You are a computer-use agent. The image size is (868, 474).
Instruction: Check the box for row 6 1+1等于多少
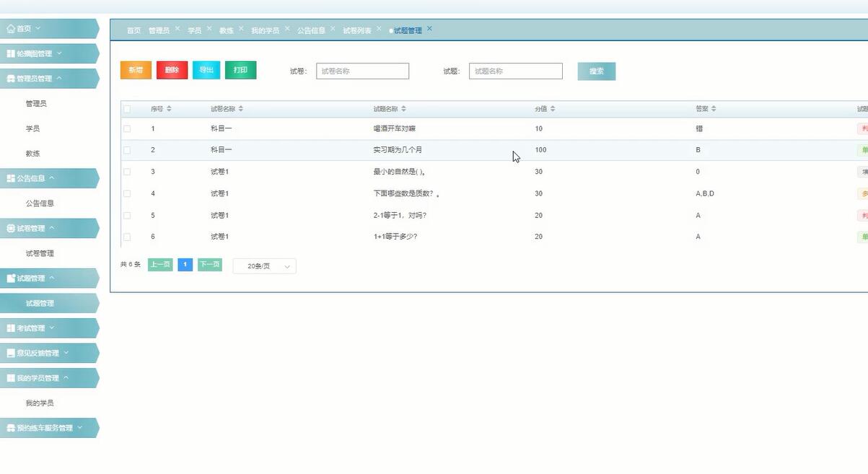click(x=127, y=237)
